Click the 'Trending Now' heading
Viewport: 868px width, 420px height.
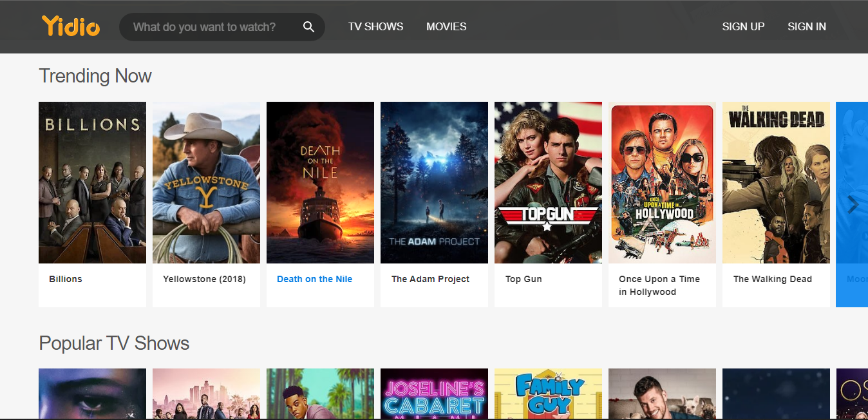pyautogui.click(x=95, y=76)
